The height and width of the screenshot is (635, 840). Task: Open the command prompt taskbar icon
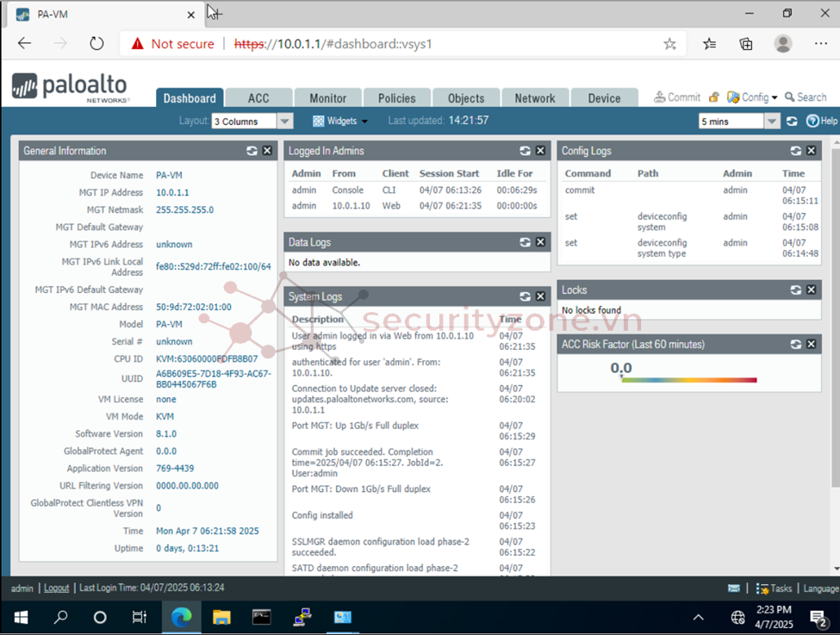coord(261,618)
